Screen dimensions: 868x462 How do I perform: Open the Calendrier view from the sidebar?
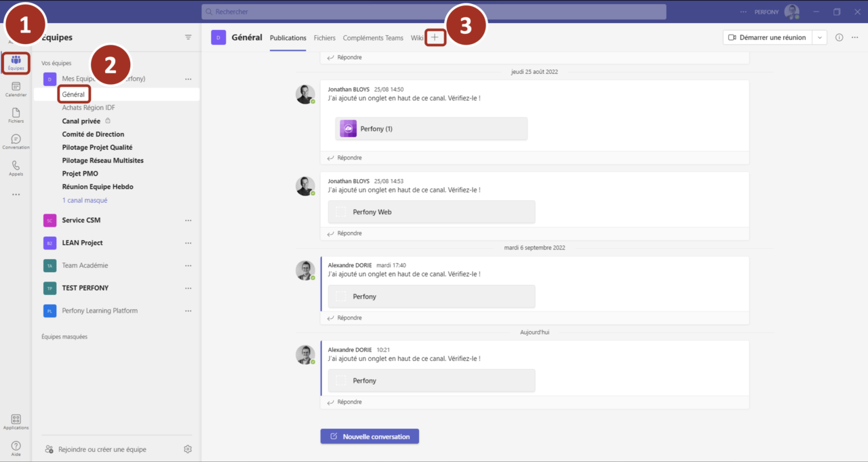click(x=15, y=89)
